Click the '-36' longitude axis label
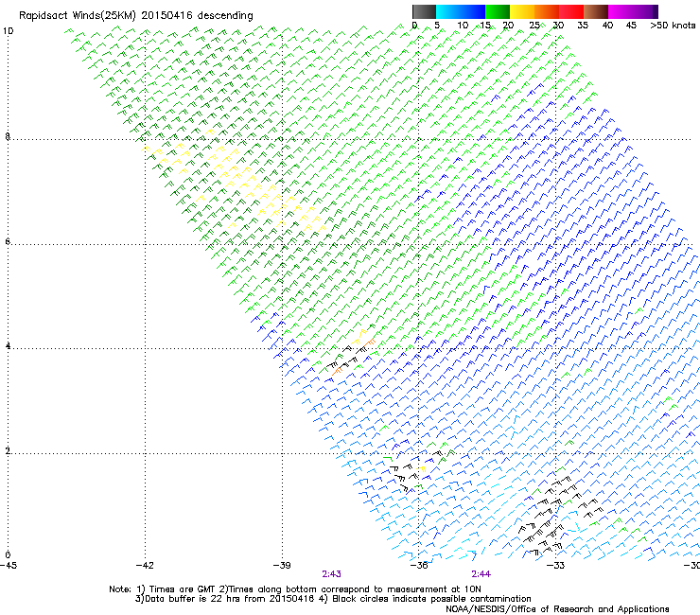The height and width of the screenshot is (615, 700). (x=419, y=566)
